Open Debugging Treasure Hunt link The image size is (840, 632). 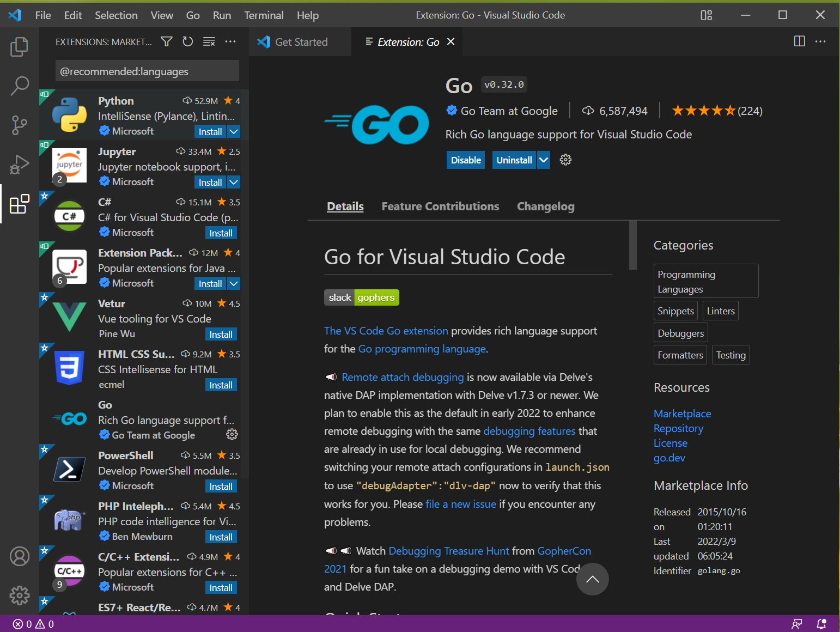click(x=449, y=551)
